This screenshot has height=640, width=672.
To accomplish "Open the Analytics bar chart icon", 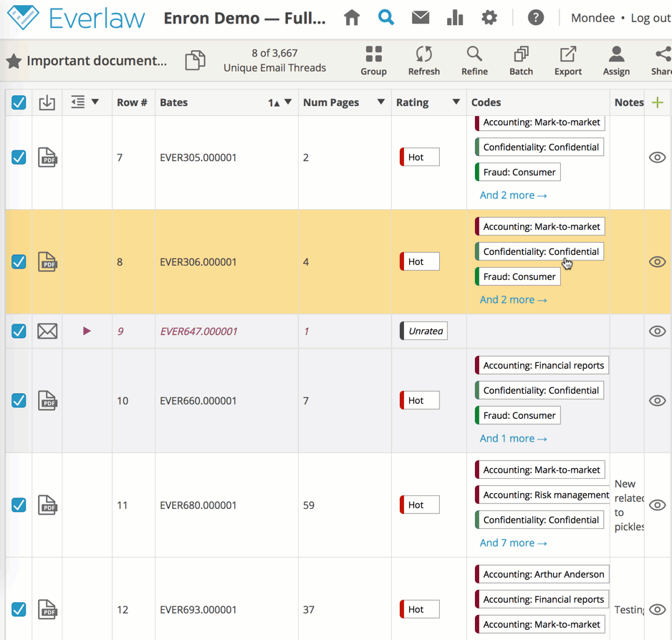I will (x=455, y=18).
